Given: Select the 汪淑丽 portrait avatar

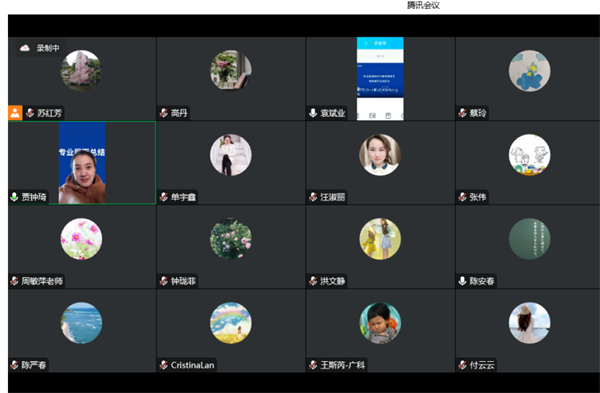Looking at the screenshot, I should point(380,155).
